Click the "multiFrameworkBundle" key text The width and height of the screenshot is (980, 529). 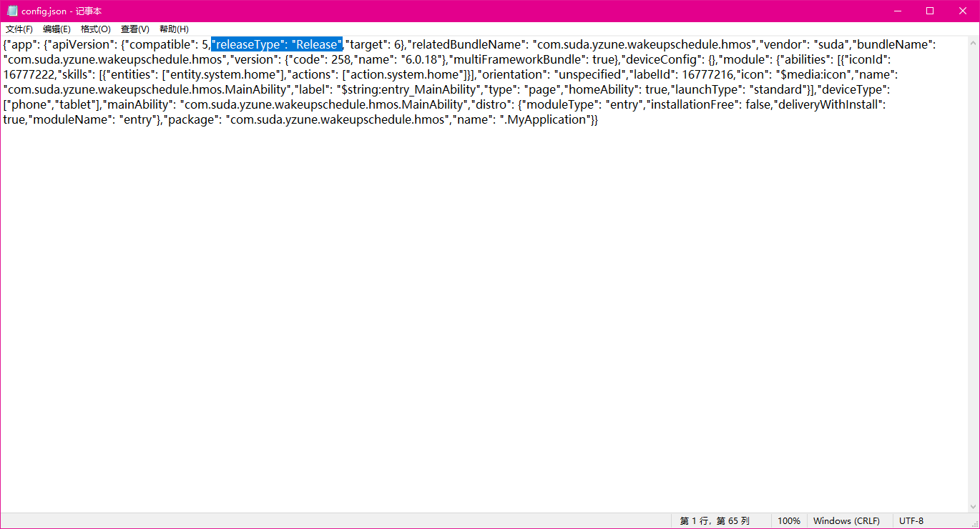[517, 59]
